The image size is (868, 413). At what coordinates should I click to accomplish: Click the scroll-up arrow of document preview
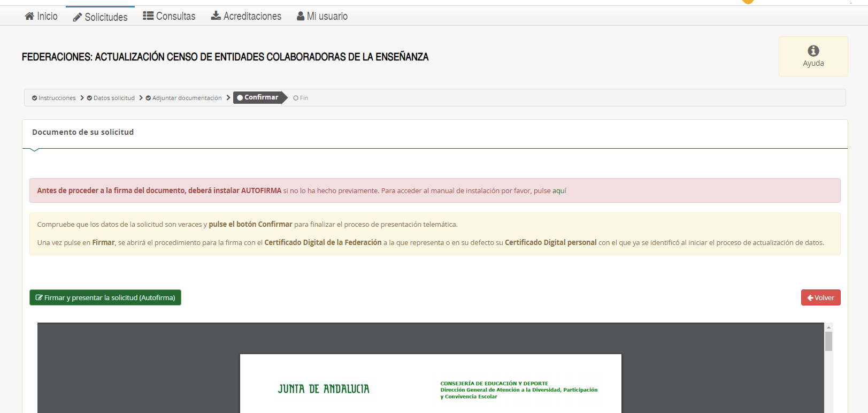point(828,327)
